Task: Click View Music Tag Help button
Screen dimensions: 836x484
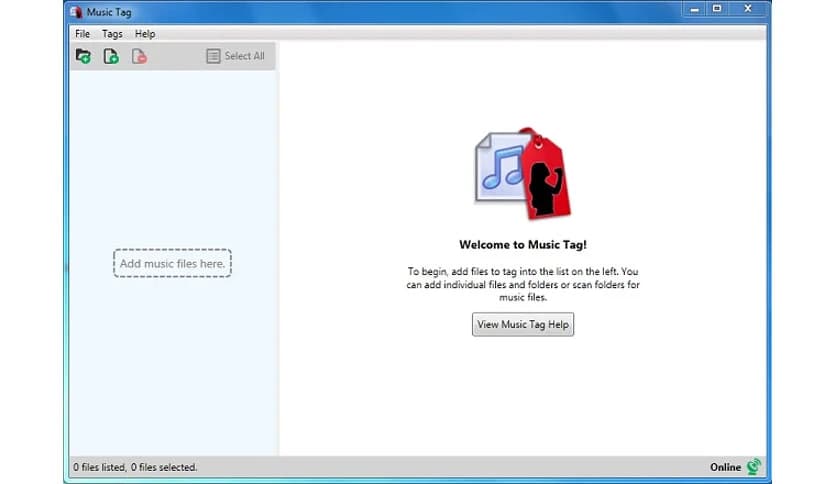Action: click(x=523, y=324)
